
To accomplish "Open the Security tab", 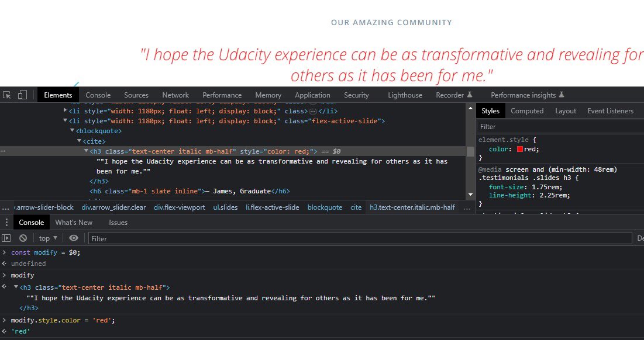I will 356,95.
